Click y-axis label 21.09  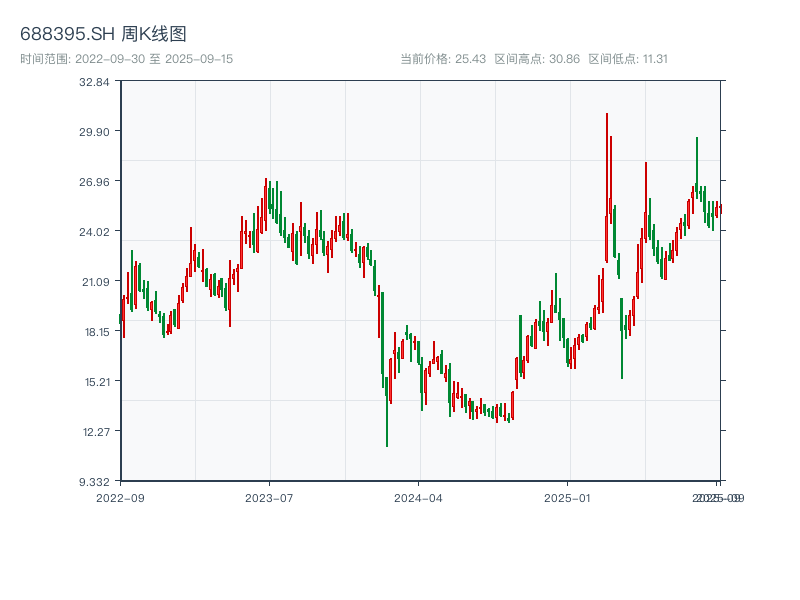96,282
